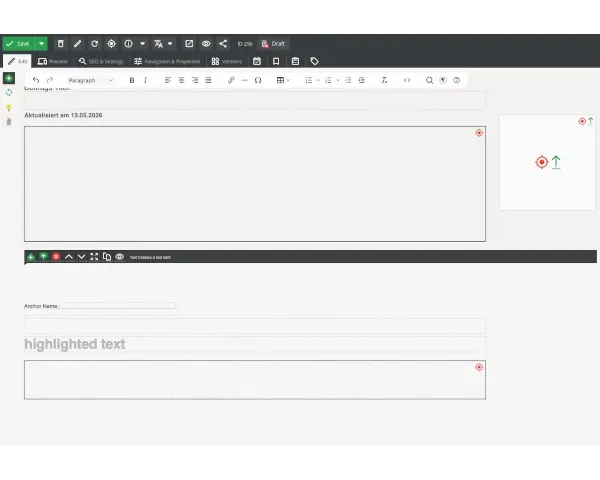Align text center
This screenshot has height=480, width=600.
pos(181,80)
